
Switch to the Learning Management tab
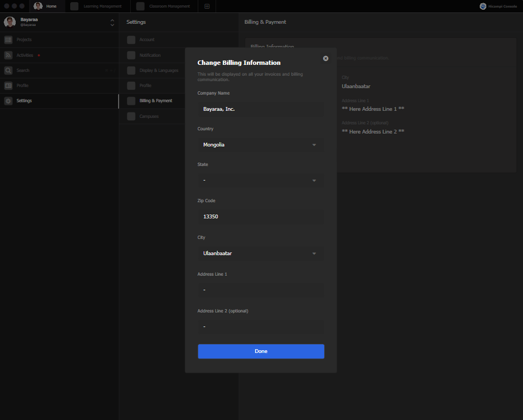tap(98, 6)
